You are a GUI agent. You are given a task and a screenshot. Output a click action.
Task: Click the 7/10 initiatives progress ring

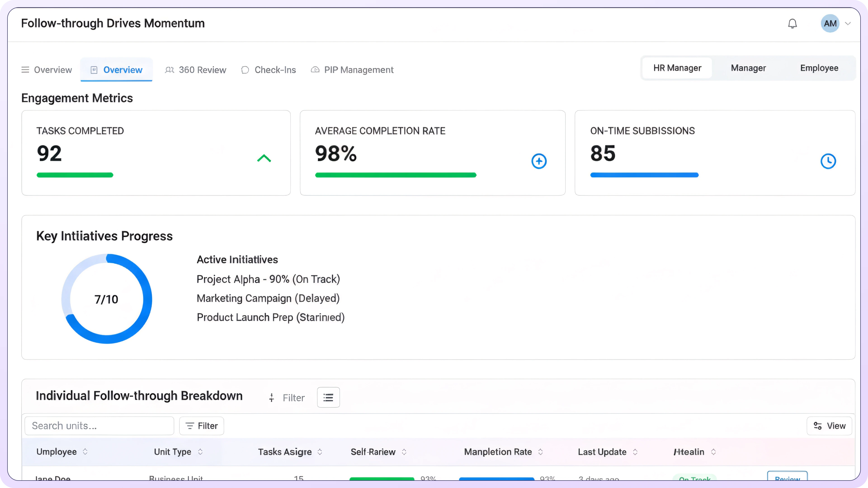106,299
